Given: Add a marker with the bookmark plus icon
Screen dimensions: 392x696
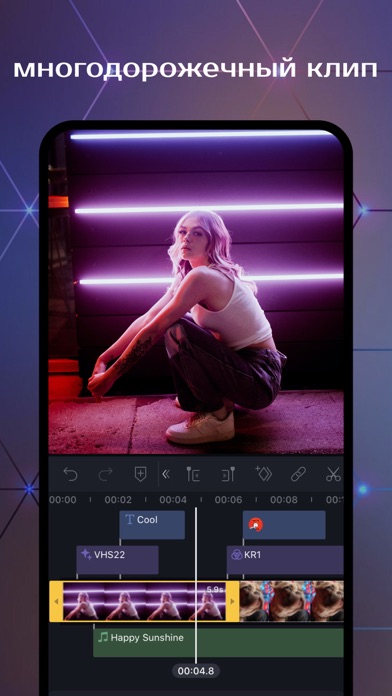Looking at the screenshot, I should point(140,475).
